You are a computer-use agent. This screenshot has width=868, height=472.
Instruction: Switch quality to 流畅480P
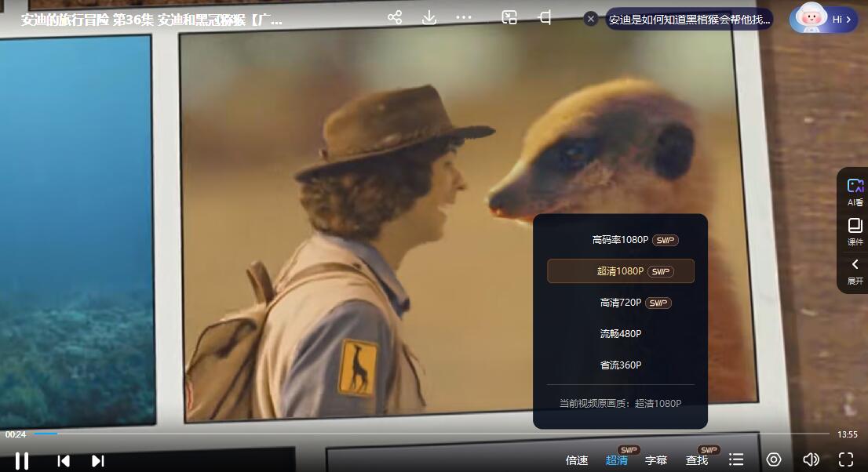(x=621, y=334)
